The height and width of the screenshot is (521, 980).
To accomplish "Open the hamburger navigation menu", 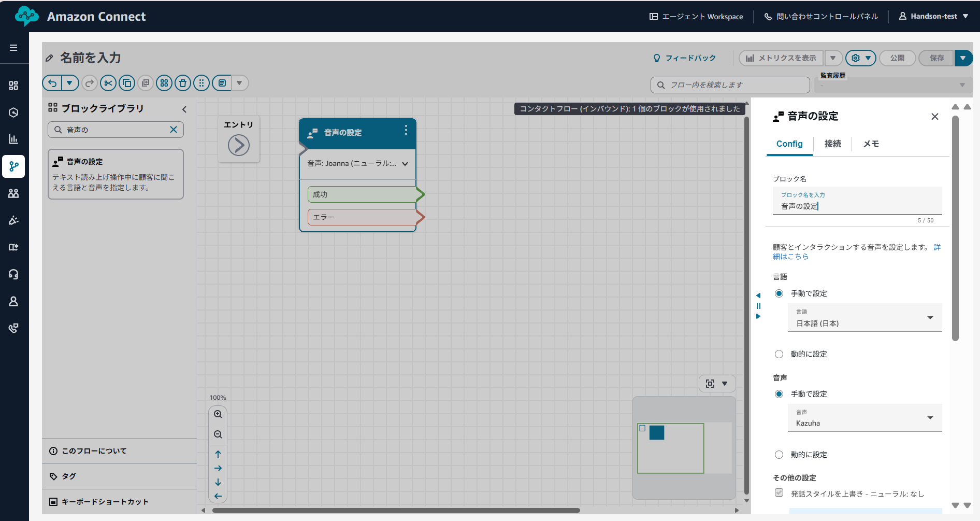I will click(x=13, y=48).
